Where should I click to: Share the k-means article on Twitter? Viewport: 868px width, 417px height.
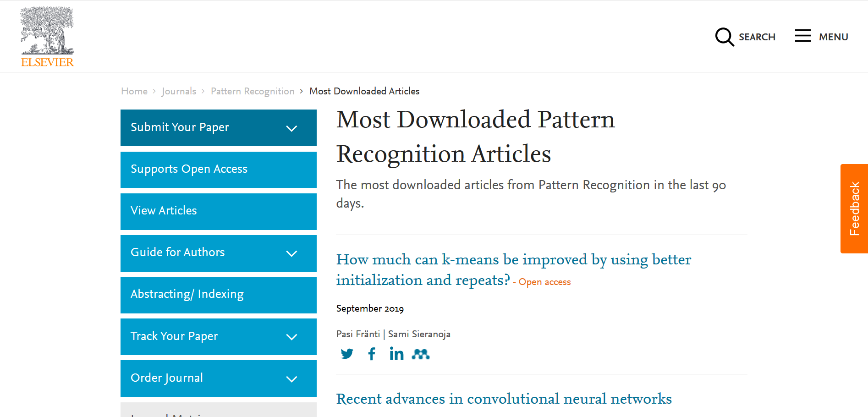pos(347,354)
